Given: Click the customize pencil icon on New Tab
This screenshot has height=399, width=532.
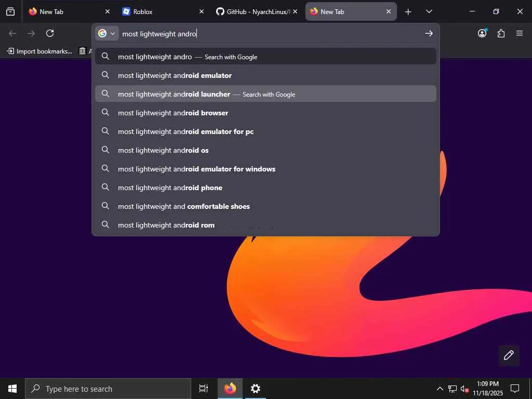Looking at the screenshot, I should coord(509,355).
